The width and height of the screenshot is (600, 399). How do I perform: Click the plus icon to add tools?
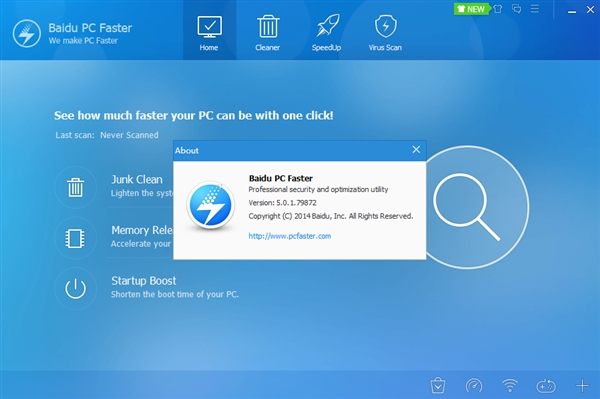tap(582, 386)
